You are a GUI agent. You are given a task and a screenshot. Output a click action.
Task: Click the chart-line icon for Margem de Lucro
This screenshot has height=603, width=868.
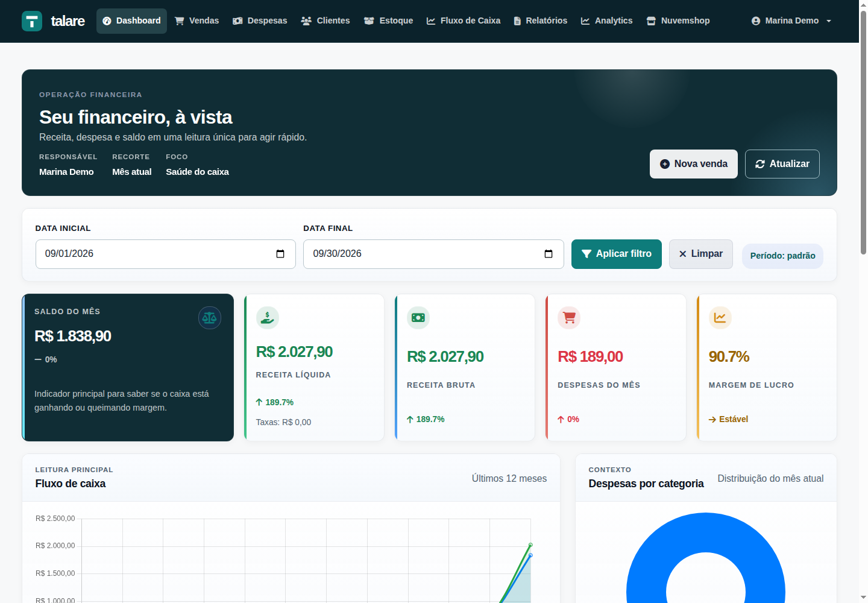click(720, 318)
